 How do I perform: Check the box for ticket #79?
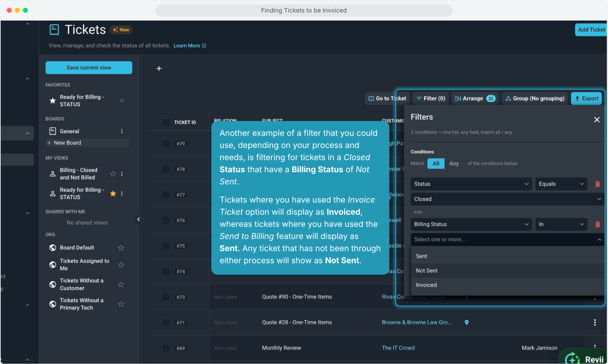(166, 144)
